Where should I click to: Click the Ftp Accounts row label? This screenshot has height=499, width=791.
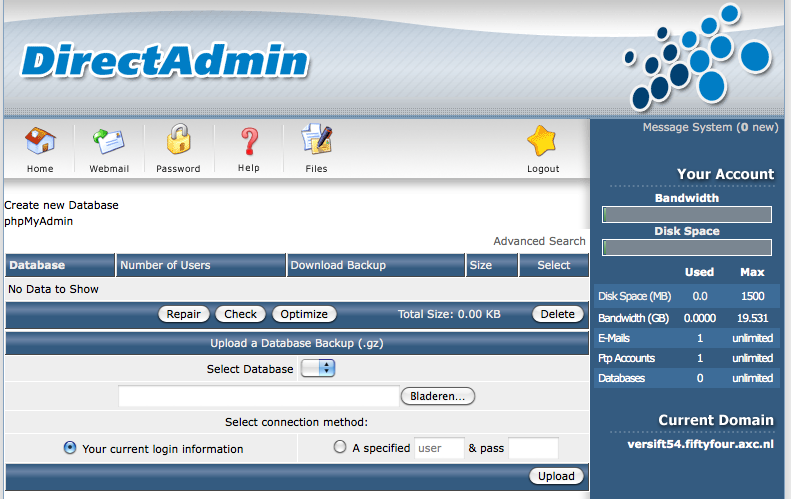click(626, 358)
